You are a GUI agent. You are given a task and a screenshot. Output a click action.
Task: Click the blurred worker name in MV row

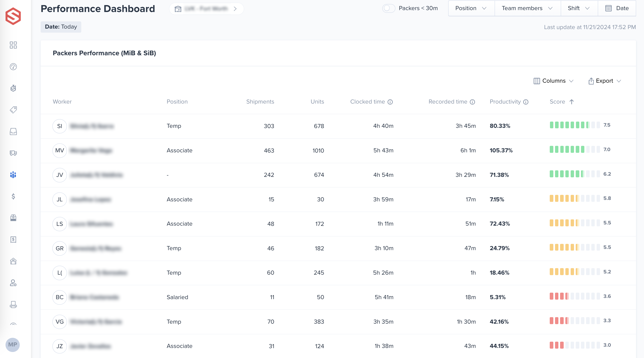[91, 150]
